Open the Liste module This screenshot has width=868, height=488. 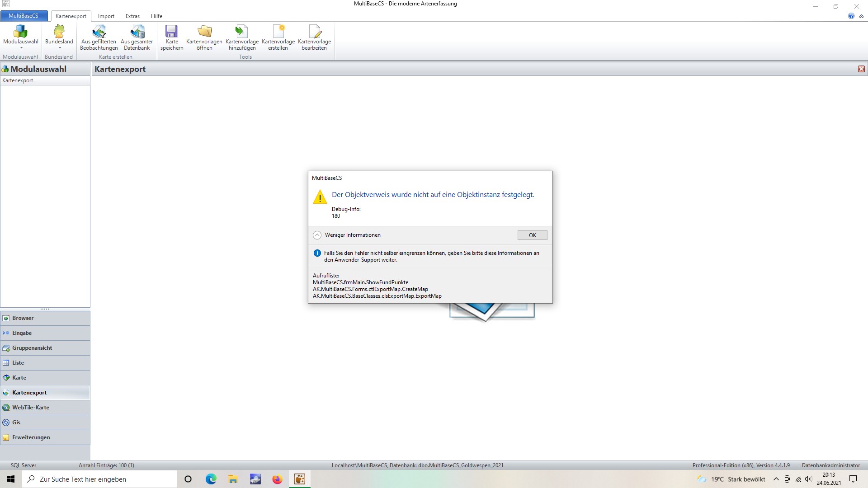click(45, 363)
